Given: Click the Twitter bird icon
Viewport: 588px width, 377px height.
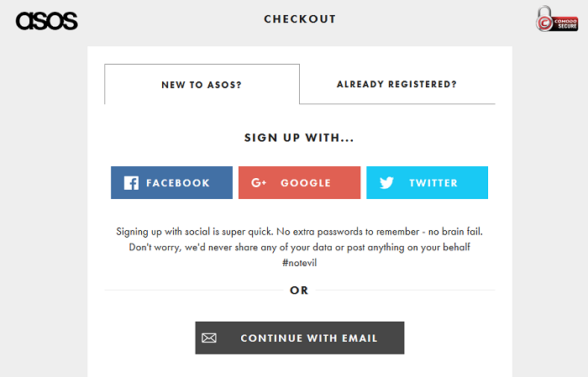Looking at the screenshot, I should coord(386,183).
